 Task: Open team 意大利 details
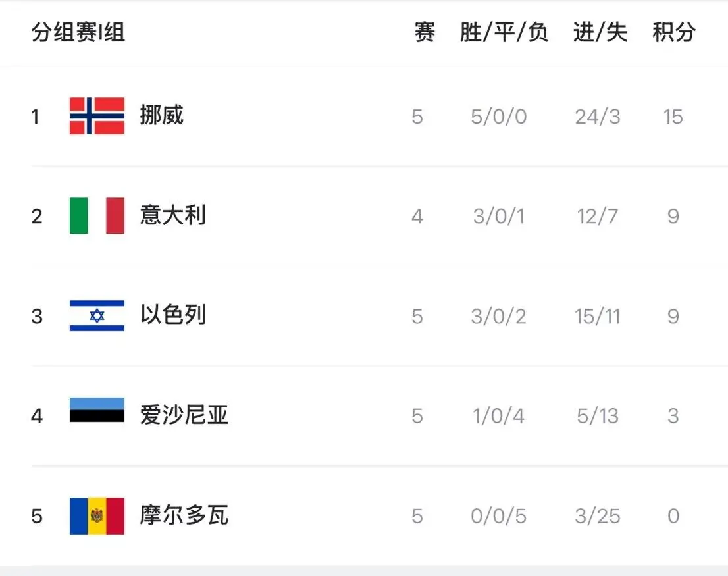coord(172,216)
